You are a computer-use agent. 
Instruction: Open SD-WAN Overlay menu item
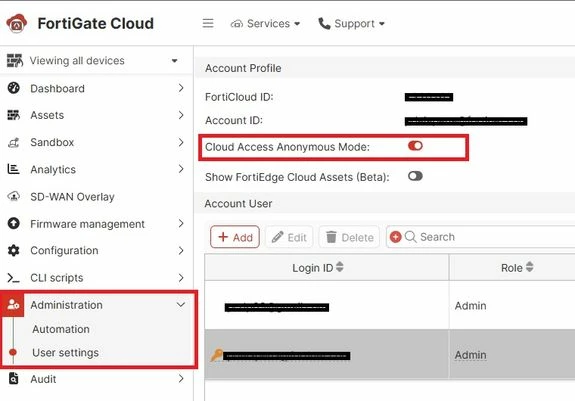(x=96, y=197)
